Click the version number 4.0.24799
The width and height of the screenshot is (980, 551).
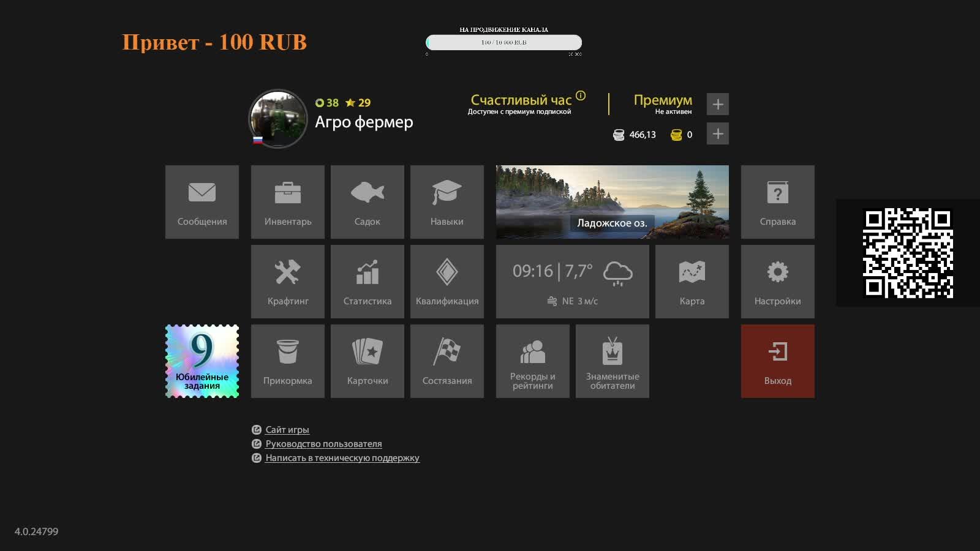36,531
